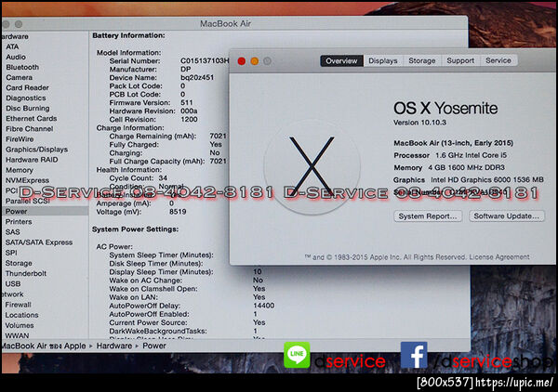Select SPI in the sidebar

pyautogui.click(x=11, y=253)
